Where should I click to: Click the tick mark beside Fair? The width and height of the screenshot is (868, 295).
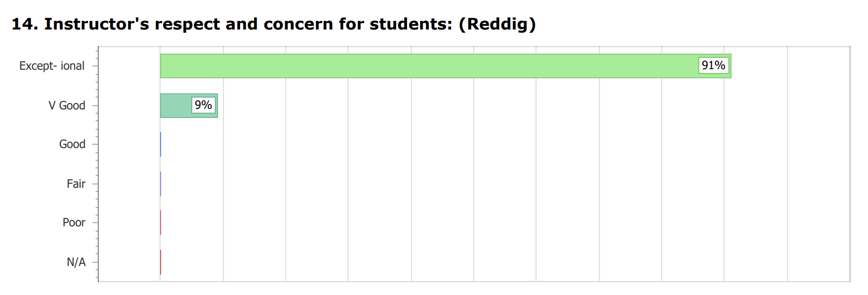tap(95, 184)
